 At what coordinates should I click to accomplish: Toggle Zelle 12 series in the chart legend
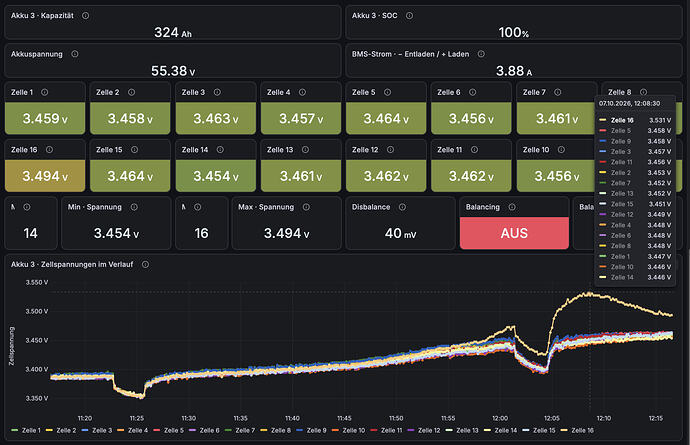click(429, 430)
